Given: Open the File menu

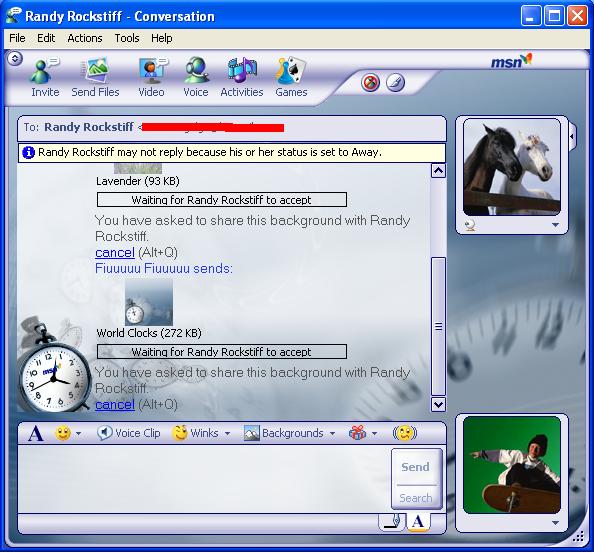Looking at the screenshot, I should [17, 38].
